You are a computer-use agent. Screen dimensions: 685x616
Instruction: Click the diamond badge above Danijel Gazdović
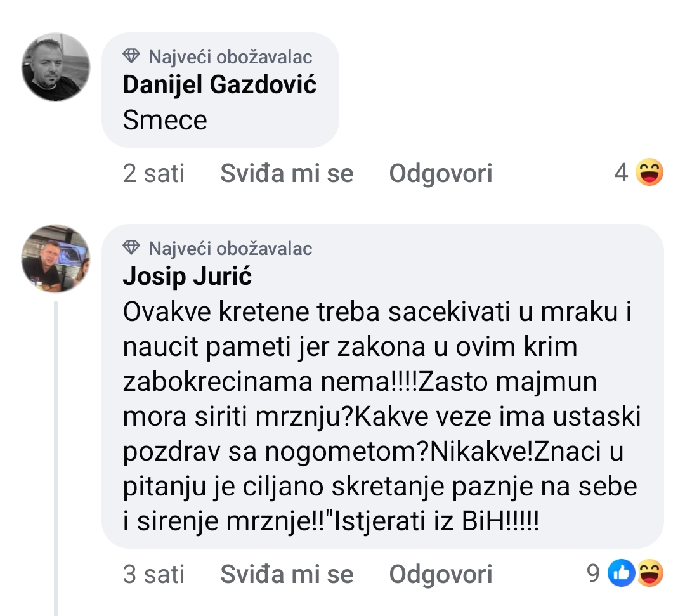pyautogui.click(x=131, y=57)
